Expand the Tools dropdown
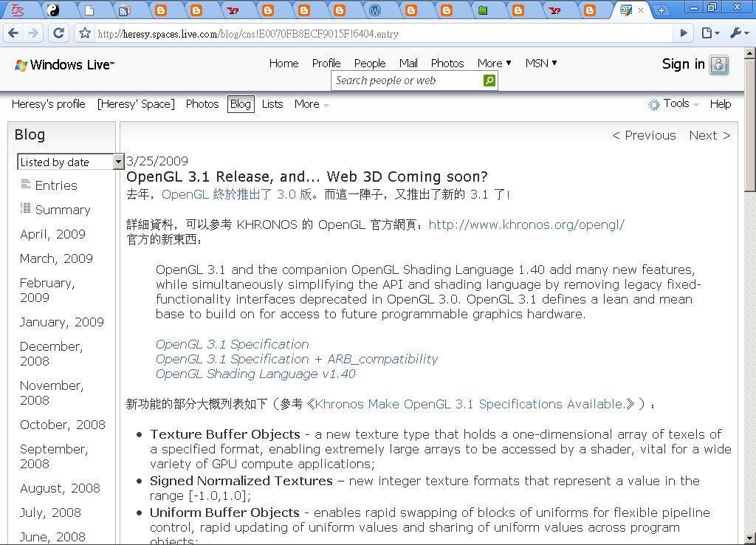The height and width of the screenshot is (545, 756). coord(681,103)
